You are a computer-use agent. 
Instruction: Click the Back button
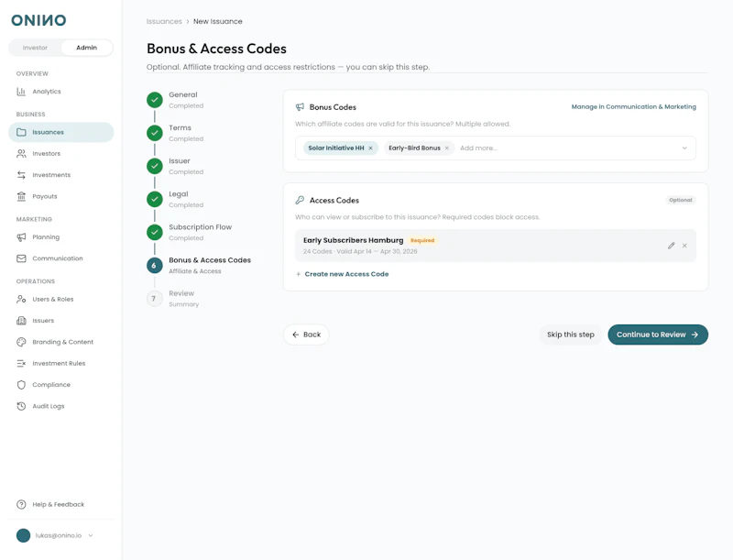click(306, 335)
